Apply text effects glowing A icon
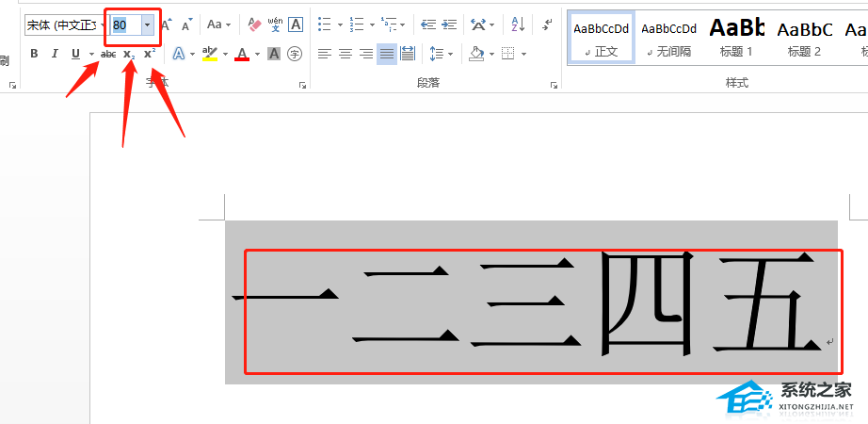 [178, 54]
